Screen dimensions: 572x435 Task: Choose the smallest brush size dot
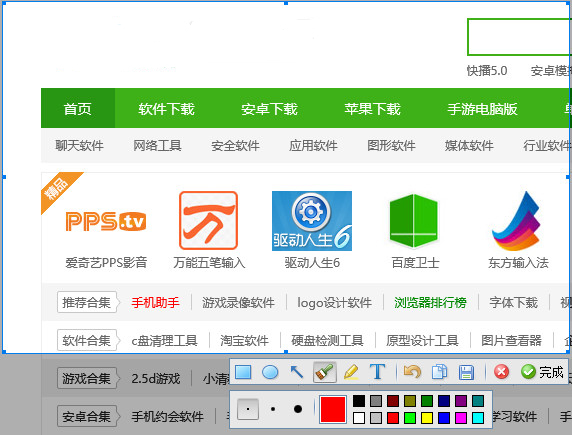[x=248, y=409]
